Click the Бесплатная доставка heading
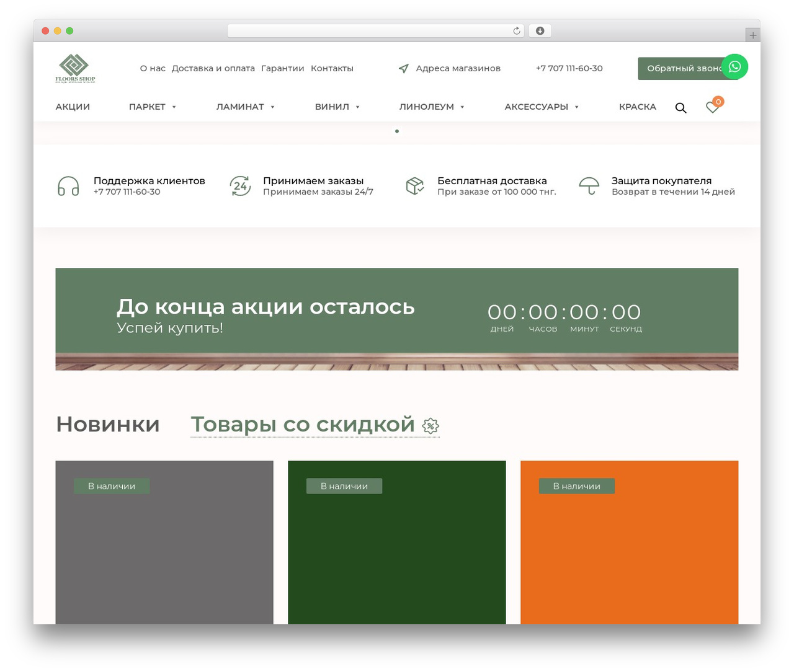The height and width of the screenshot is (672, 794). pos(492,180)
